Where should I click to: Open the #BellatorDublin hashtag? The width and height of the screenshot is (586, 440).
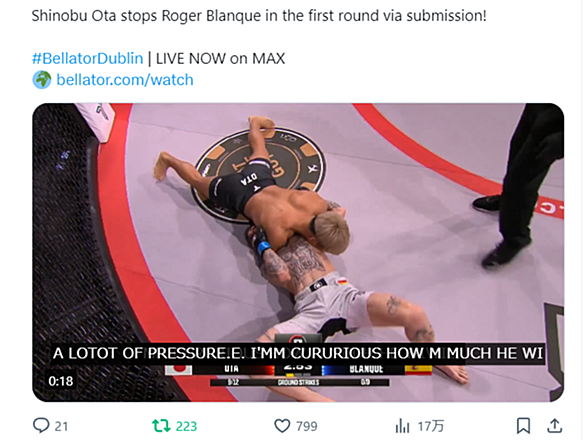click(87, 59)
